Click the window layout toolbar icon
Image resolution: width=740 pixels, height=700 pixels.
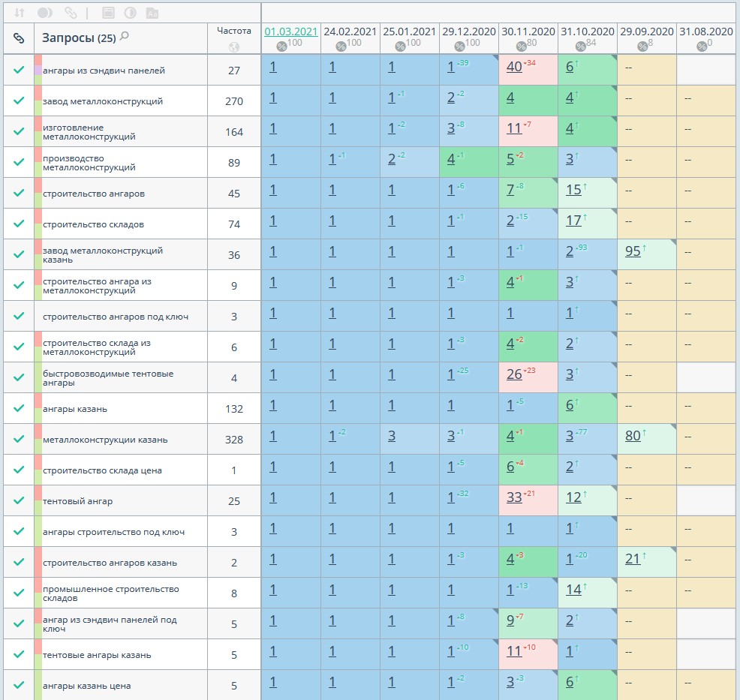pos(108,13)
